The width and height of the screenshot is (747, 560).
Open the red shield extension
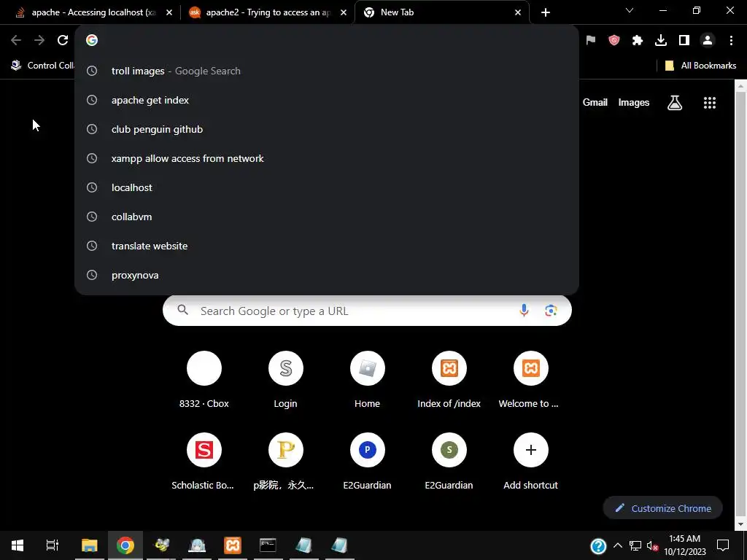[614, 41]
